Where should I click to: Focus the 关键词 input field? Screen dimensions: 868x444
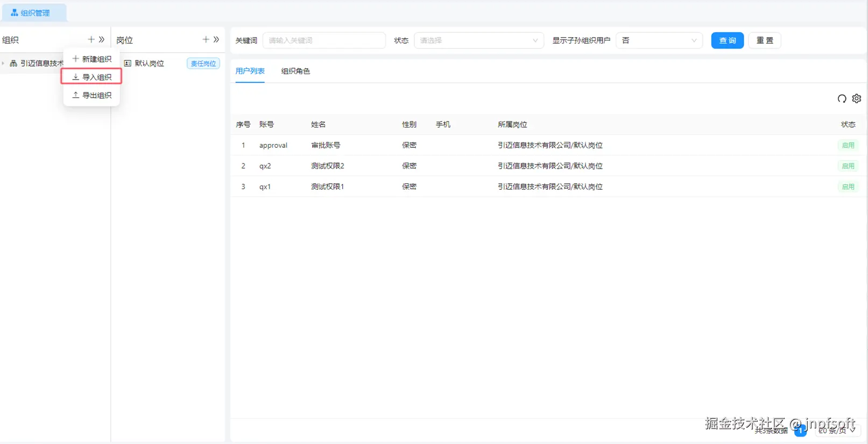[x=324, y=40]
